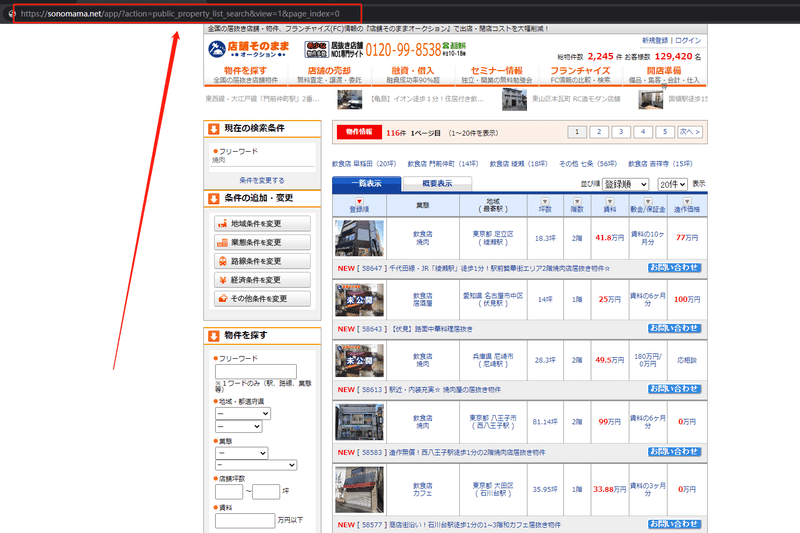Click お問い合わせ for listing 58577
Viewport: 800px width, 533px height.
coord(674,524)
